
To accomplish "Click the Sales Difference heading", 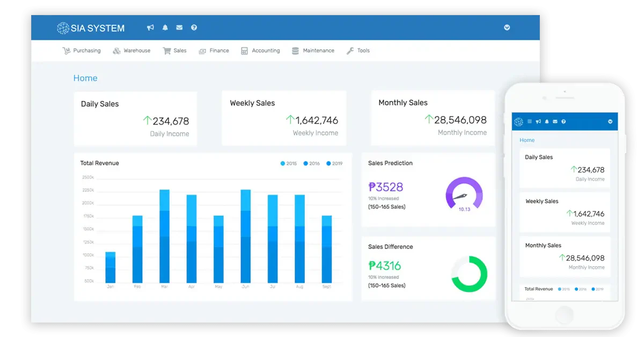I will (390, 247).
